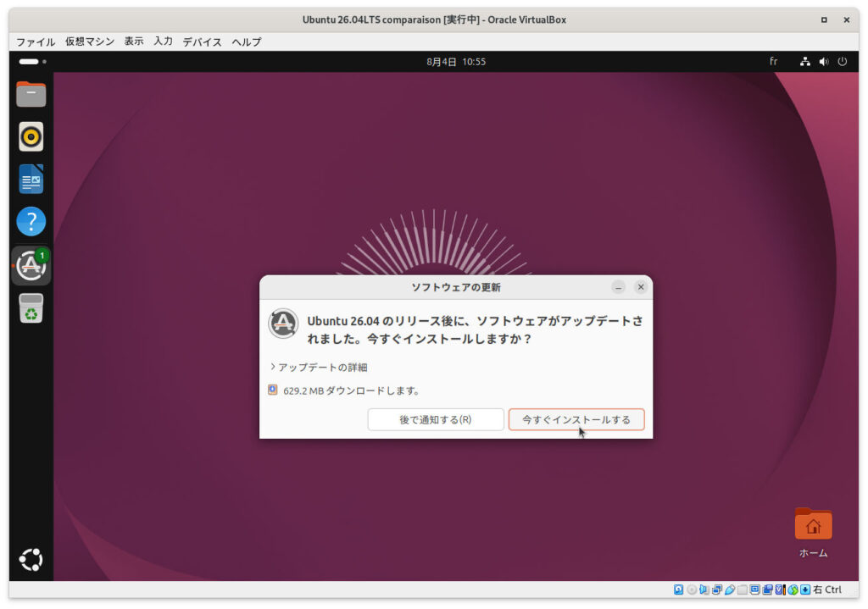The image size is (868, 609).
Task: Minimize the ソフトウェアの更新 dialog
Action: pyautogui.click(x=618, y=287)
